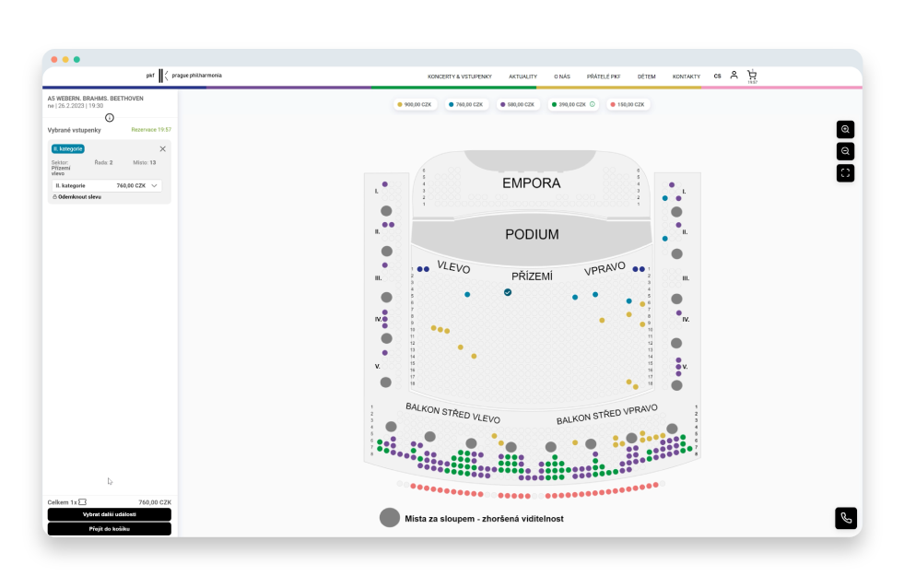Expand the Odemknout slevu discount option
This screenshot has width=904, height=588.
point(77,197)
